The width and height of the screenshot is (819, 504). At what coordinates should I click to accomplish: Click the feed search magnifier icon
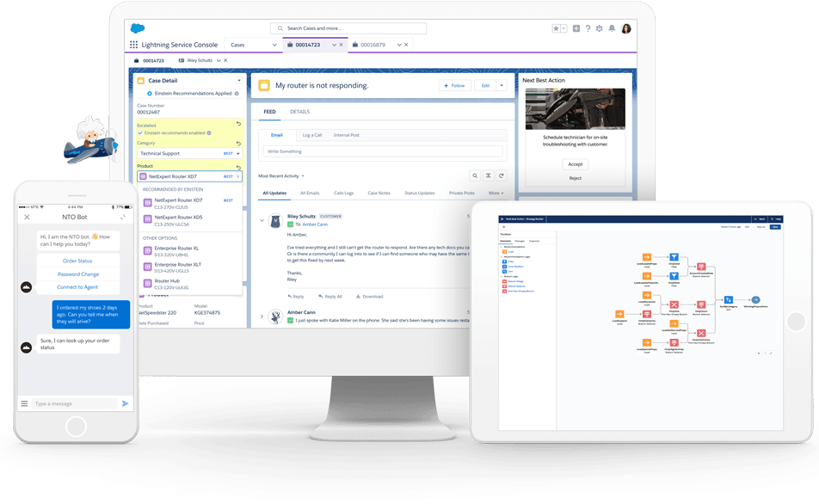click(475, 176)
